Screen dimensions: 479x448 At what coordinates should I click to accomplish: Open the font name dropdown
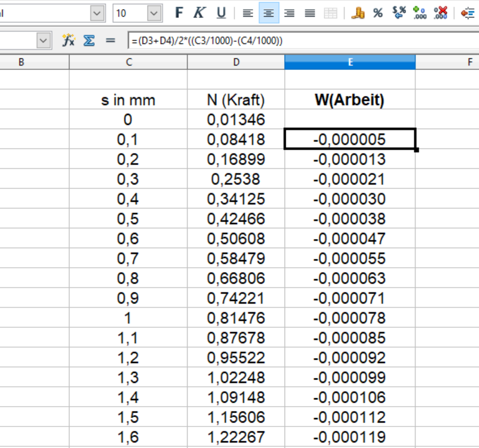pyautogui.click(x=97, y=13)
